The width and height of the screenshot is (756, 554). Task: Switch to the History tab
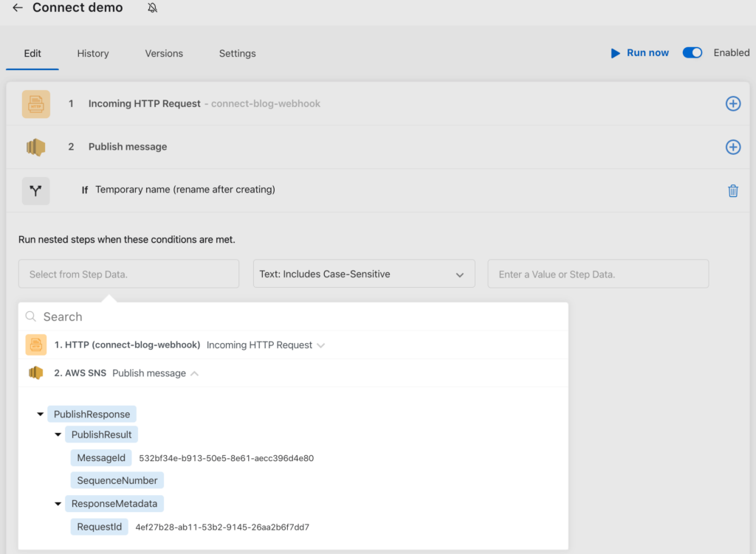(x=93, y=54)
